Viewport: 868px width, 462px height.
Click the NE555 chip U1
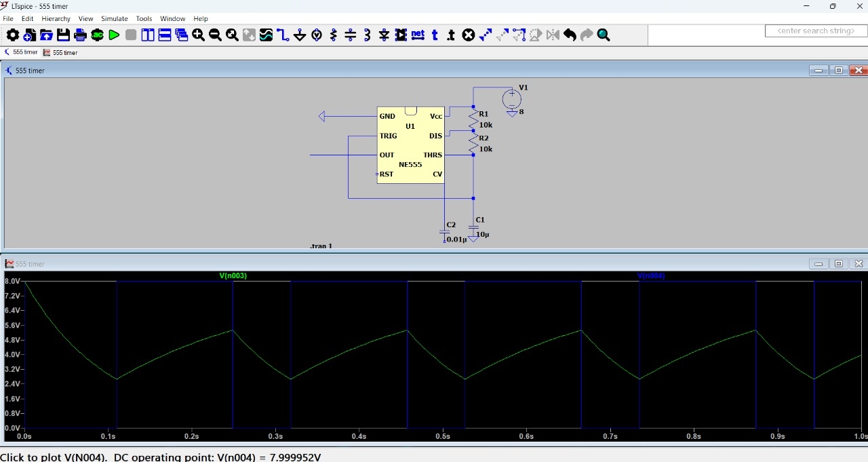point(411,145)
